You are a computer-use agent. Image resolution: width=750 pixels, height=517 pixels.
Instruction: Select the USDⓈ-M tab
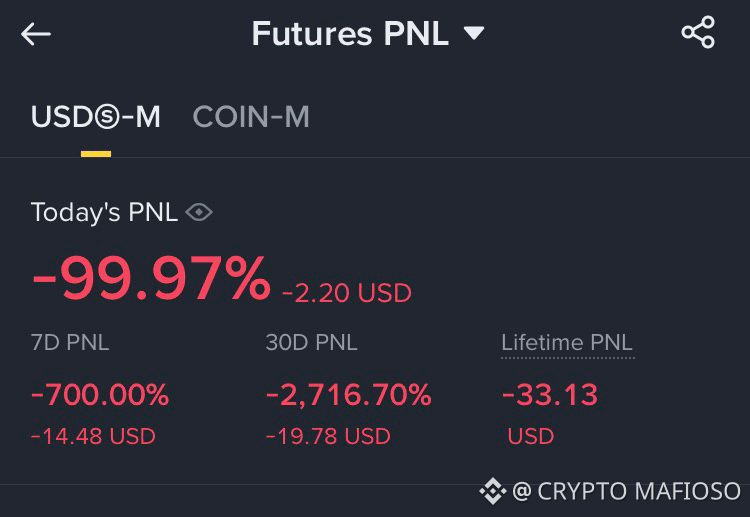pyautogui.click(x=96, y=117)
